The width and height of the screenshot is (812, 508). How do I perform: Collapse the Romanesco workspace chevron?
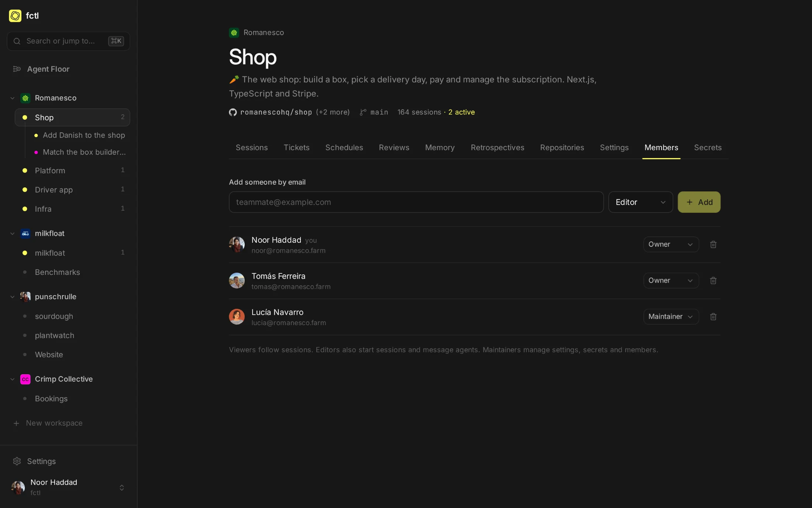(x=13, y=98)
